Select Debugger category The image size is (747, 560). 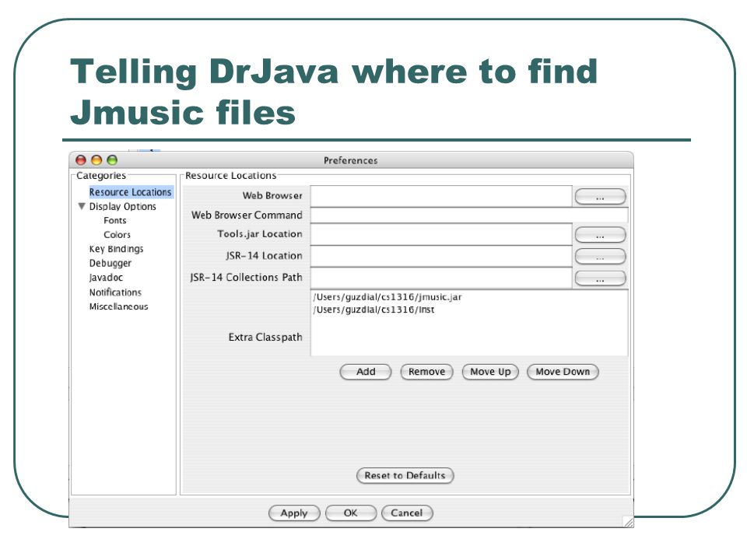(110, 264)
